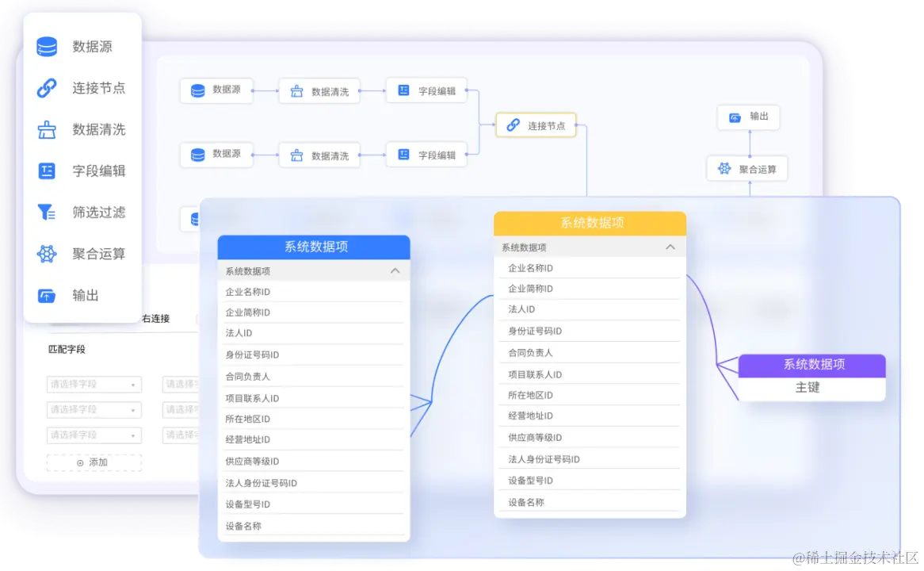Click the blue 系统数据项 panel header

[313, 247]
